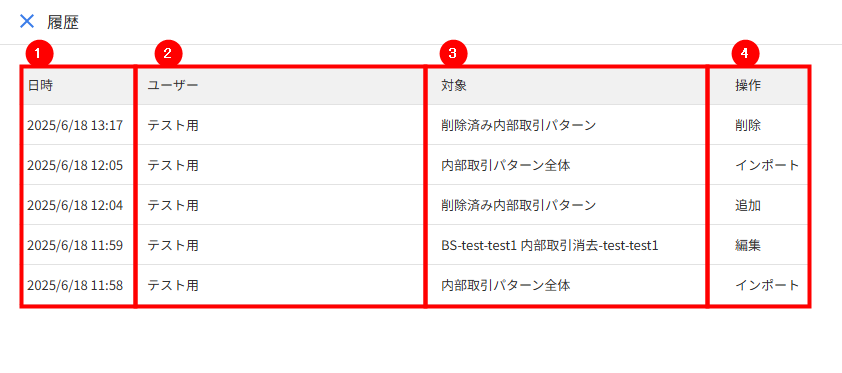Select the 2025/6/18 11:59 date entry

click(x=75, y=245)
